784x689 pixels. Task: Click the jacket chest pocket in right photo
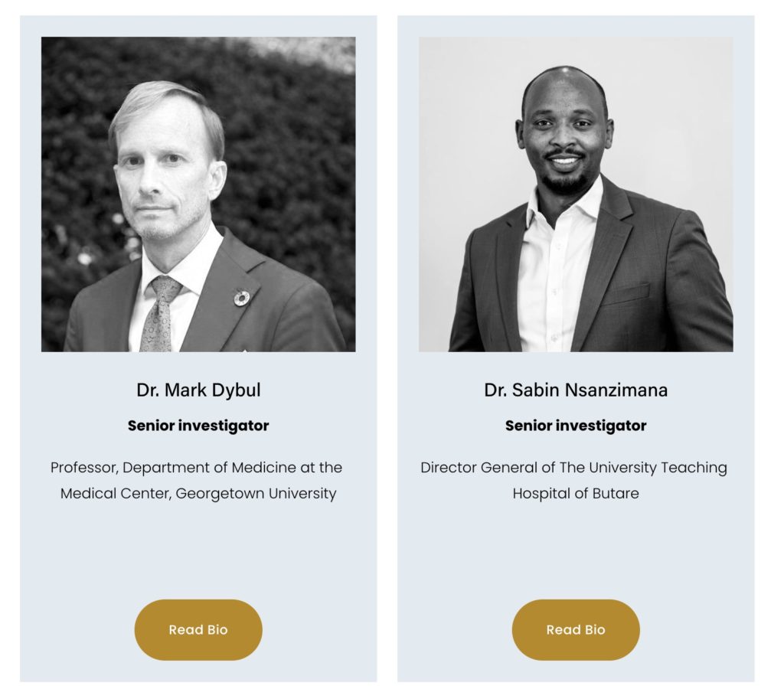point(629,293)
